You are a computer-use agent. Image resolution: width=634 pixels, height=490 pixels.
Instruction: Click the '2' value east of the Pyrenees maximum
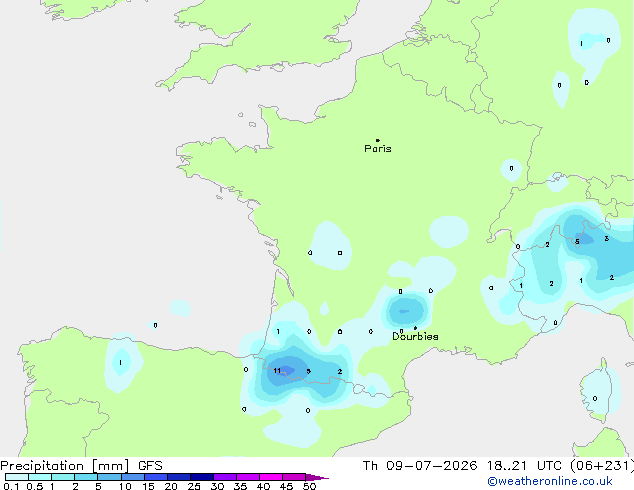click(340, 371)
